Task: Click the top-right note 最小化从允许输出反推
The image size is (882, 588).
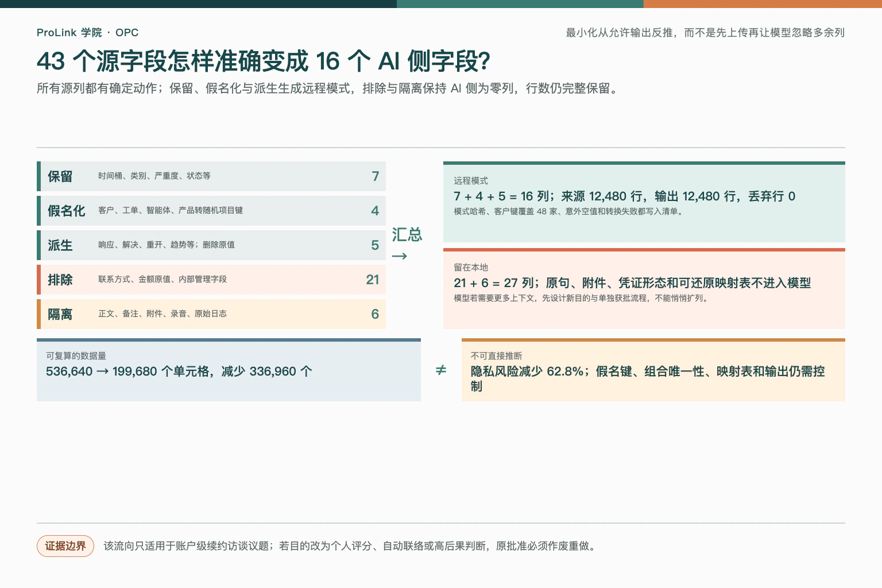Action: coord(705,33)
